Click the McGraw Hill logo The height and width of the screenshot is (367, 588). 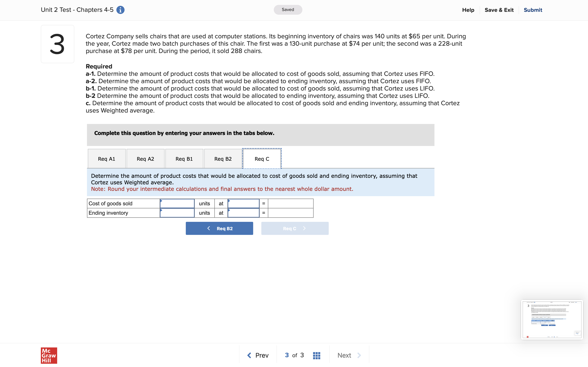coord(49,355)
